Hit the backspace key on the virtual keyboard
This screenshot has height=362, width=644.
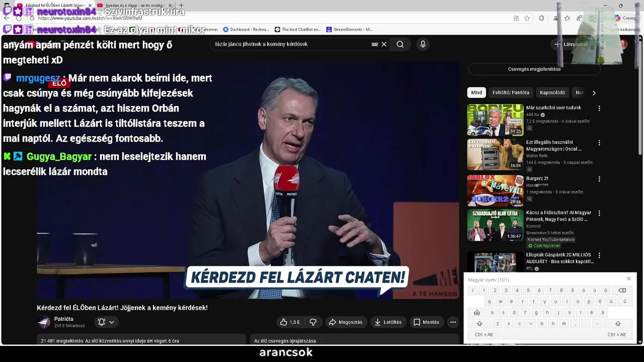point(622,291)
